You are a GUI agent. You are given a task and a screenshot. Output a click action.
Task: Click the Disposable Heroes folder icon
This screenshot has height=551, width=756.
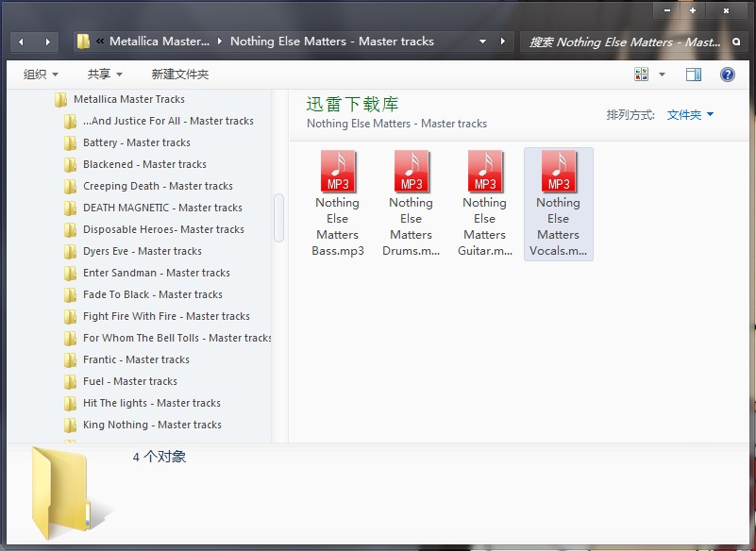(71, 229)
